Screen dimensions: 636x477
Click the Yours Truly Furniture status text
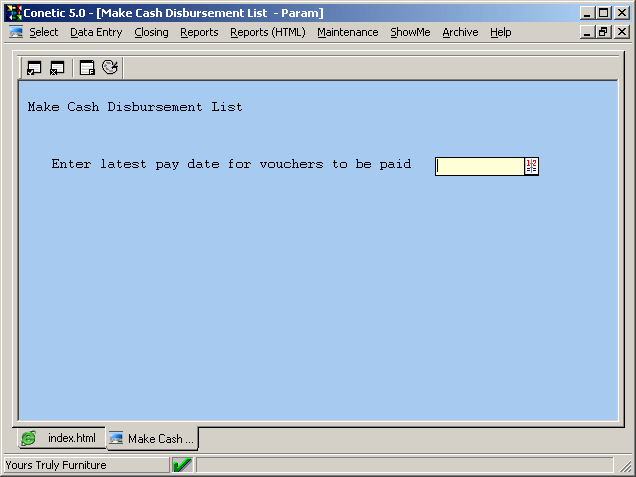pos(56,465)
